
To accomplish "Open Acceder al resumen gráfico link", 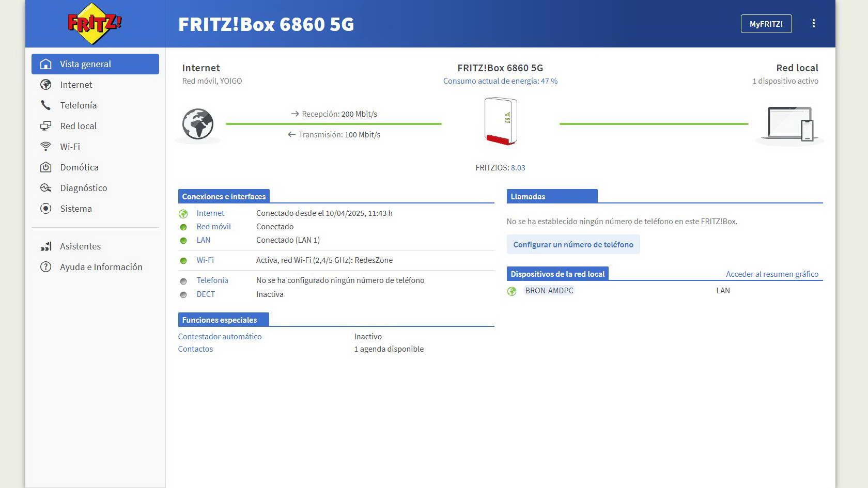I will [772, 274].
